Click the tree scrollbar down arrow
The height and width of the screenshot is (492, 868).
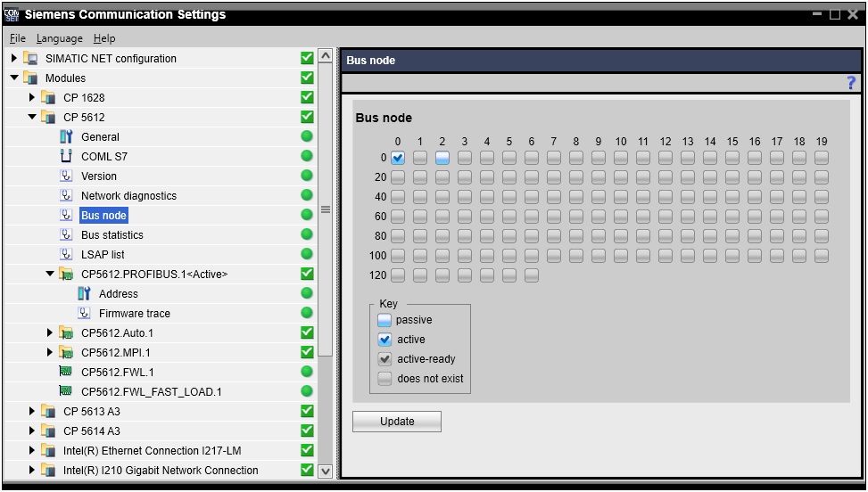tap(326, 471)
